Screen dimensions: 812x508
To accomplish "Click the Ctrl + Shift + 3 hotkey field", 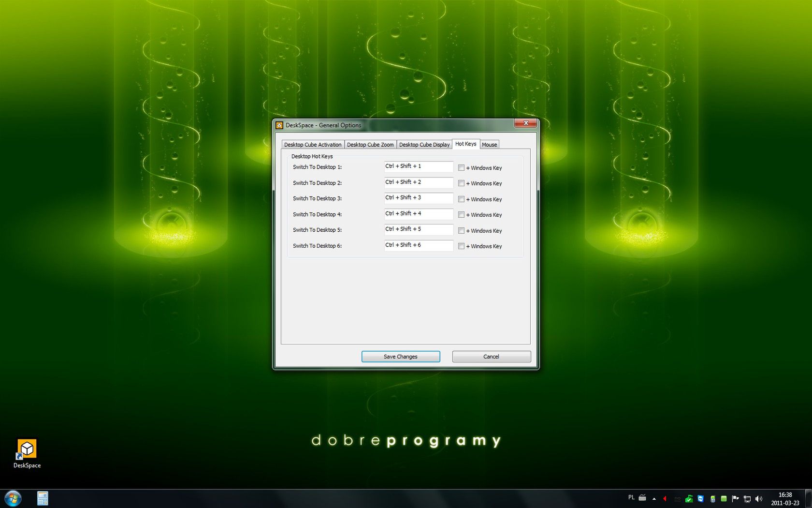I will [419, 198].
